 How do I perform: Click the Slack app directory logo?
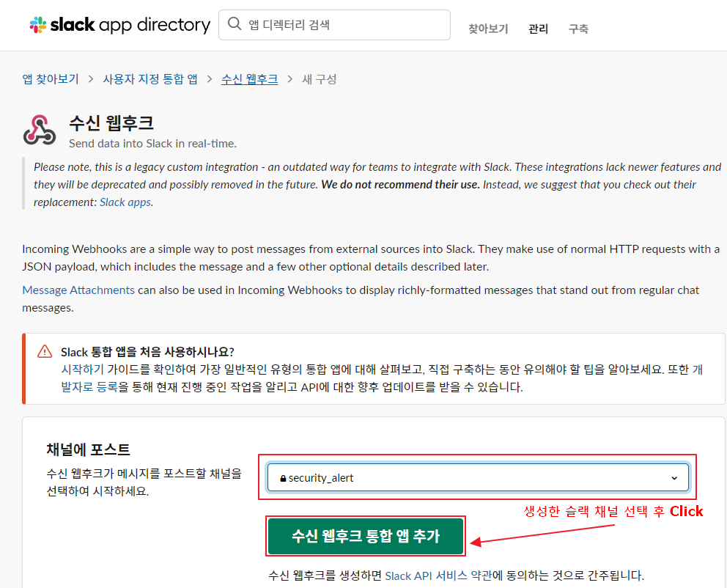tap(119, 25)
